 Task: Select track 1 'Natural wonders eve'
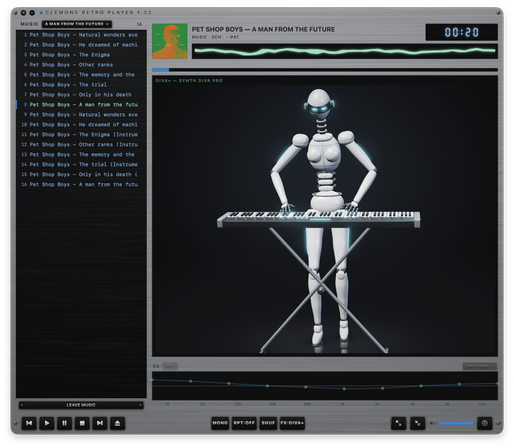(81, 35)
